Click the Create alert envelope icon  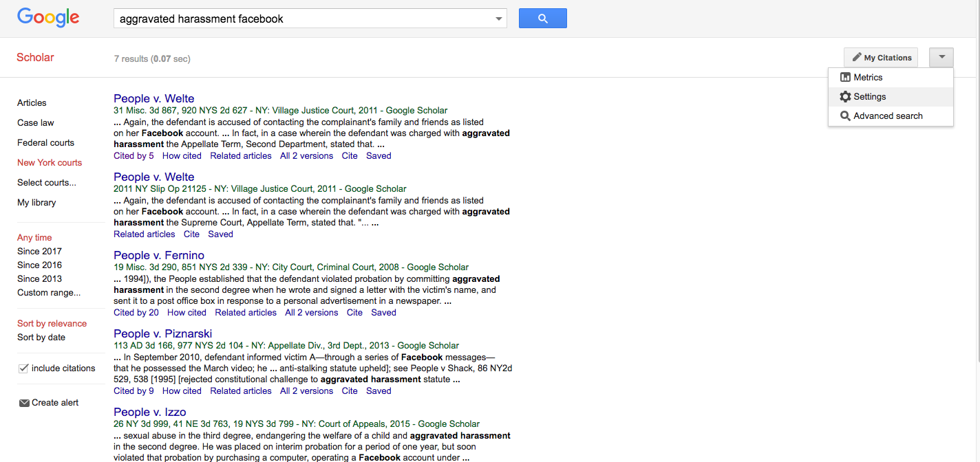tap(23, 402)
